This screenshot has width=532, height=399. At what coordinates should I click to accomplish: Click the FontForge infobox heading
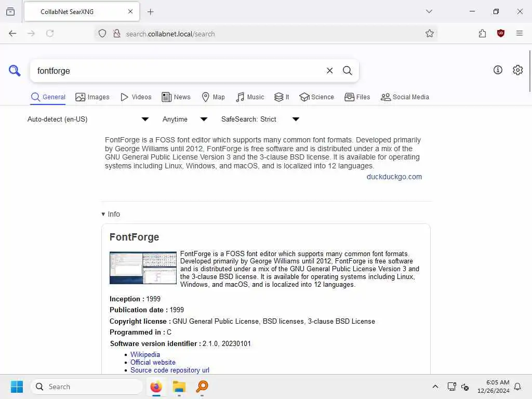pyautogui.click(x=135, y=237)
